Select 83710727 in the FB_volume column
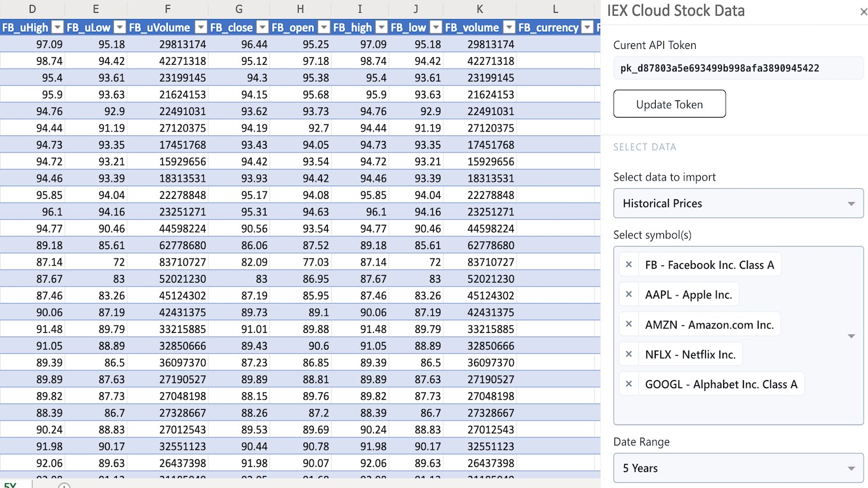The height and width of the screenshot is (488, 868). (480, 262)
